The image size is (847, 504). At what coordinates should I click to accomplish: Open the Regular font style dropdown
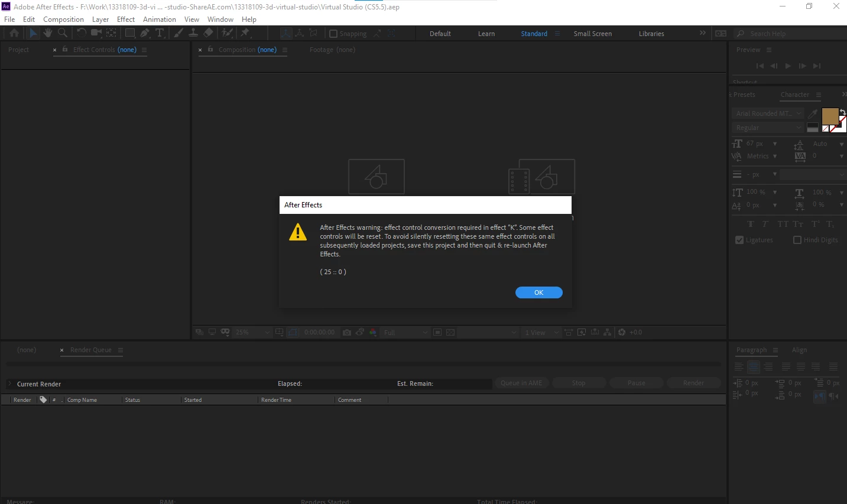(768, 128)
